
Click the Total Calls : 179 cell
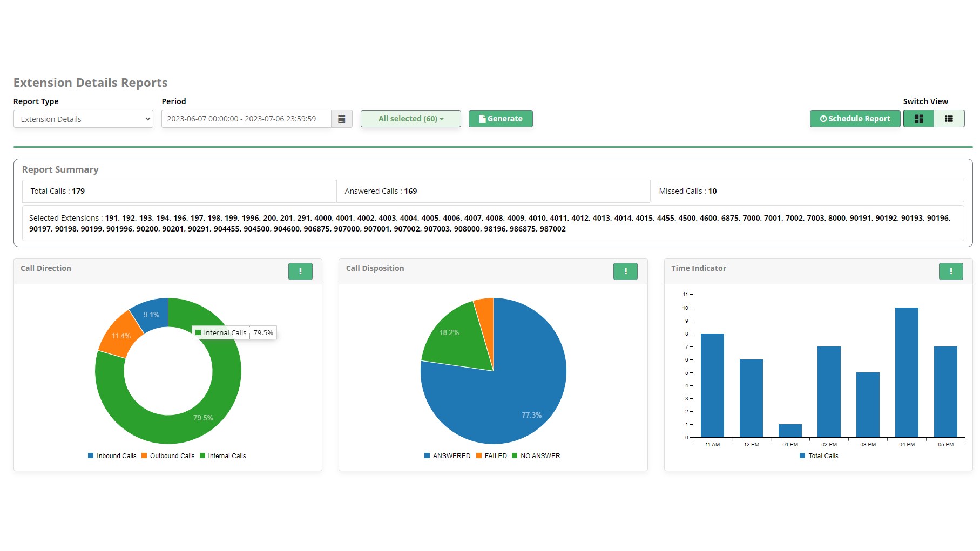point(179,191)
